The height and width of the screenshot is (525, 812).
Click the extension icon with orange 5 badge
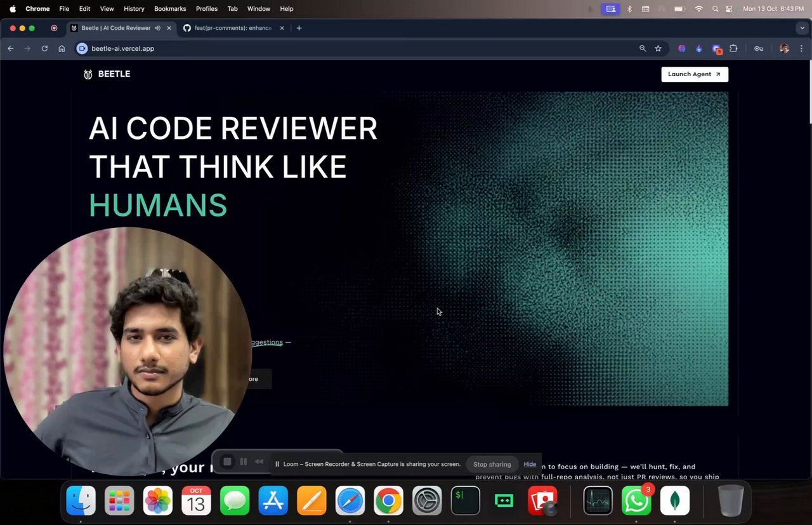pyautogui.click(x=717, y=49)
